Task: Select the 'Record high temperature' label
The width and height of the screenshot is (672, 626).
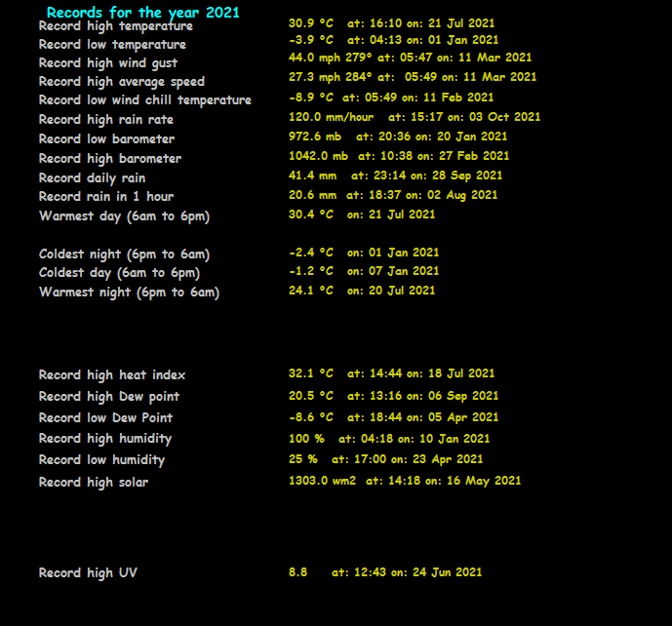Action: (x=115, y=26)
